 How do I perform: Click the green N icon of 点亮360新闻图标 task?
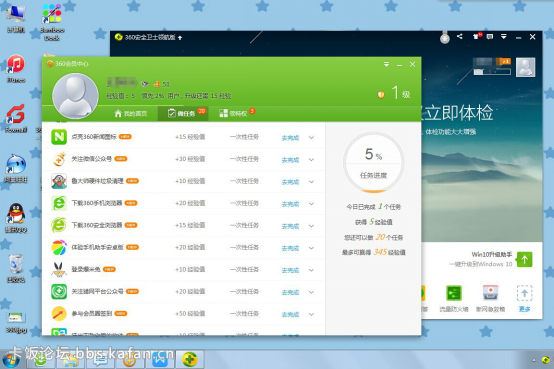coord(59,137)
